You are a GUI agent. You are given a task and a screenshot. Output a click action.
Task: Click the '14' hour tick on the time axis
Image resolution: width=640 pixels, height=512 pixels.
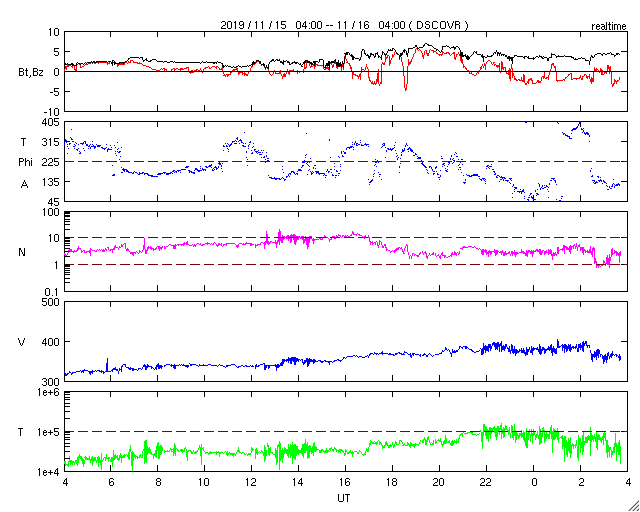tap(298, 482)
